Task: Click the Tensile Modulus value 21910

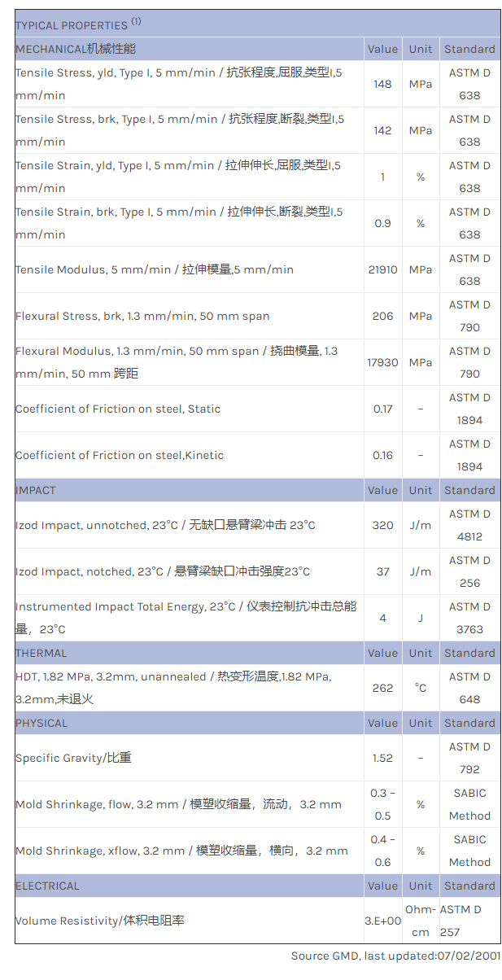Action: tap(383, 269)
